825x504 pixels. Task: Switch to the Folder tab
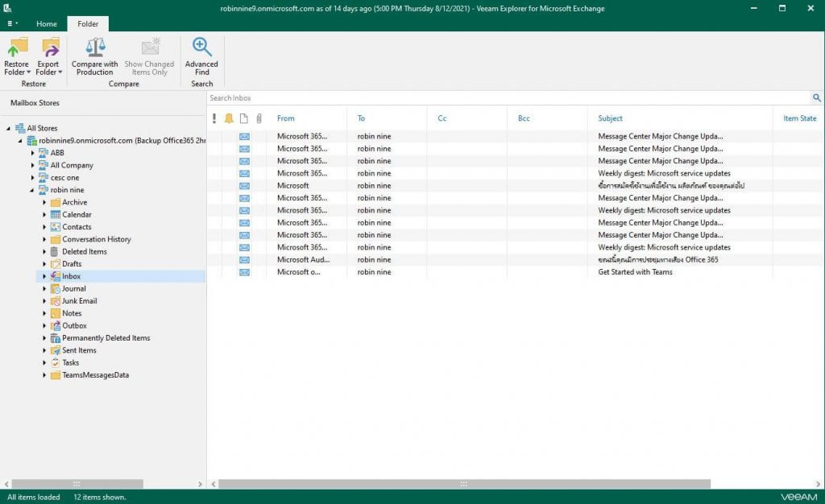(88, 23)
